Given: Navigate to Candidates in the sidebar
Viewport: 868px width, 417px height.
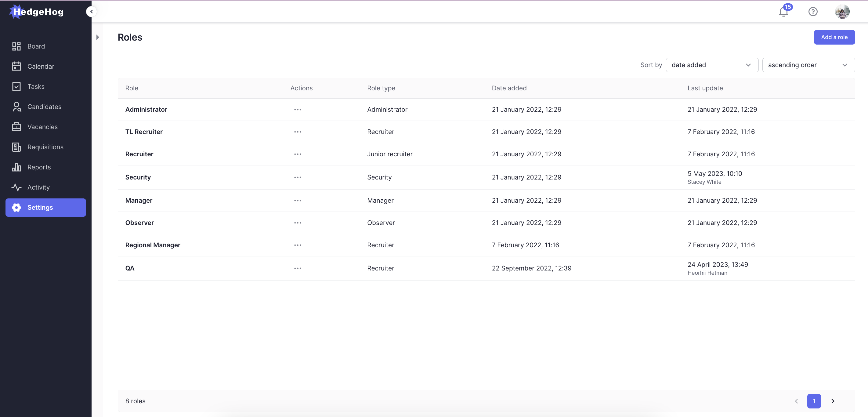Looking at the screenshot, I should (x=44, y=107).
